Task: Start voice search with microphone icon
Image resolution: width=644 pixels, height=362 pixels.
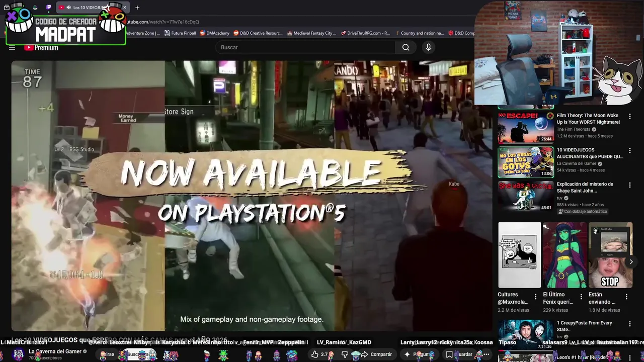Action: point(429,47)
